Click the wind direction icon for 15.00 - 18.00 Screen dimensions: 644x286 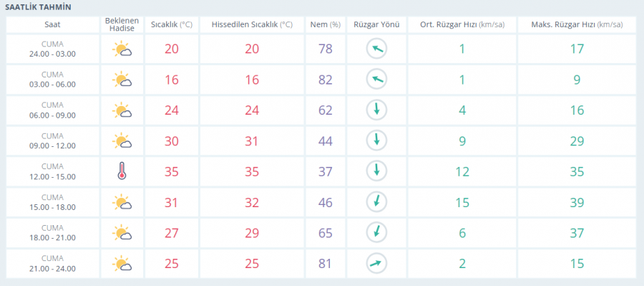[x=376, y=202]
